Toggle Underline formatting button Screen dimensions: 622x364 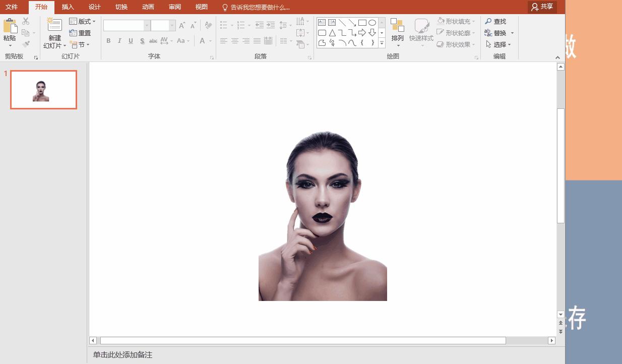(131, 41)
